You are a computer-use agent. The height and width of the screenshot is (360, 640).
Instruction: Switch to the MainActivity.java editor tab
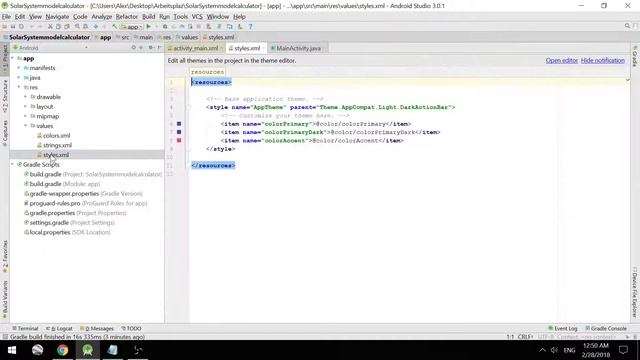298,48
